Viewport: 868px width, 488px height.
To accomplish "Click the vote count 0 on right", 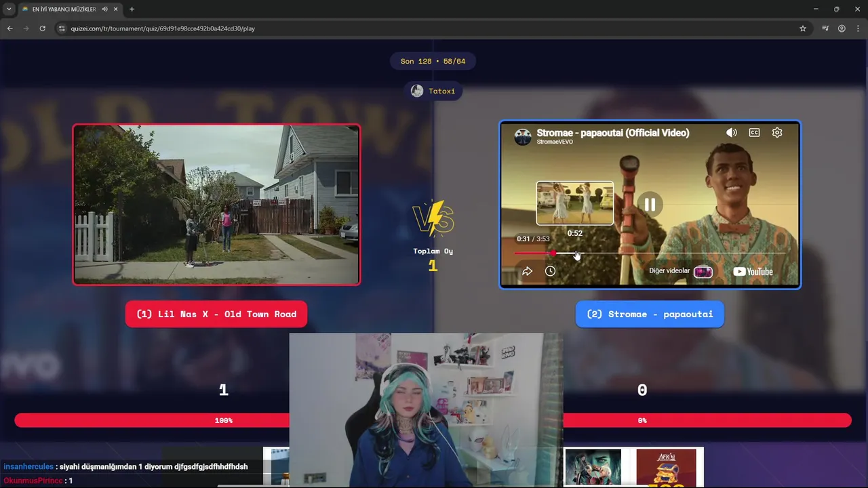I will (642, 390).
